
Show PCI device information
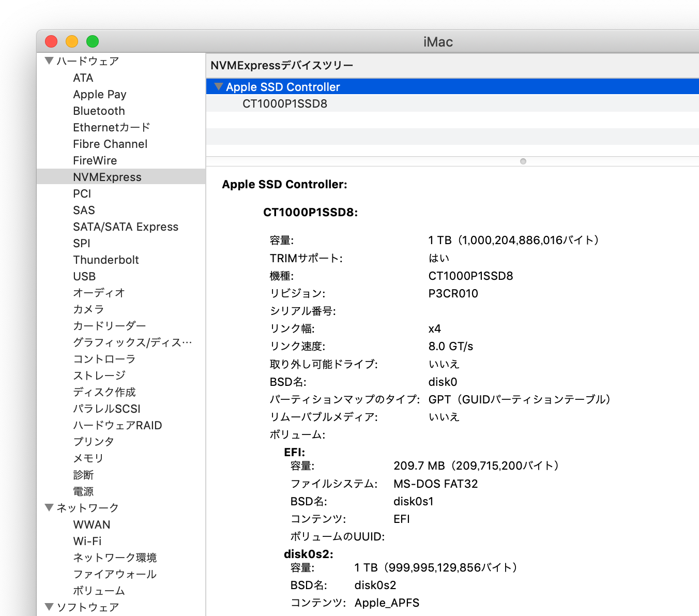tap(82, 193)
